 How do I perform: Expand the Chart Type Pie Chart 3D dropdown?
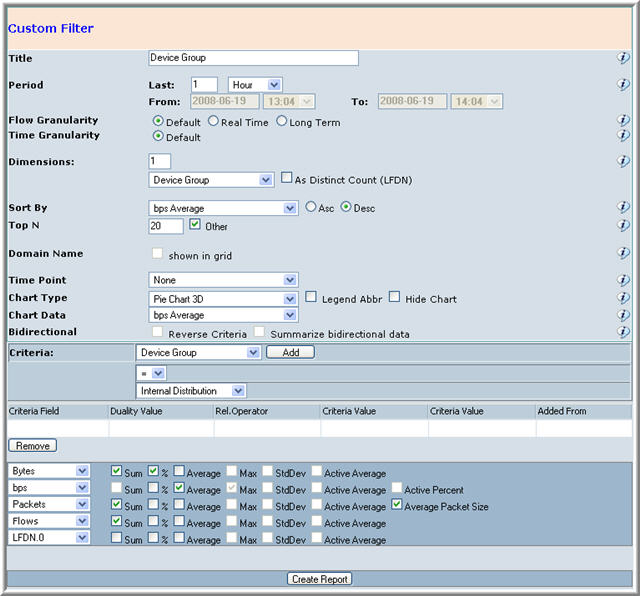coord(223,299)
